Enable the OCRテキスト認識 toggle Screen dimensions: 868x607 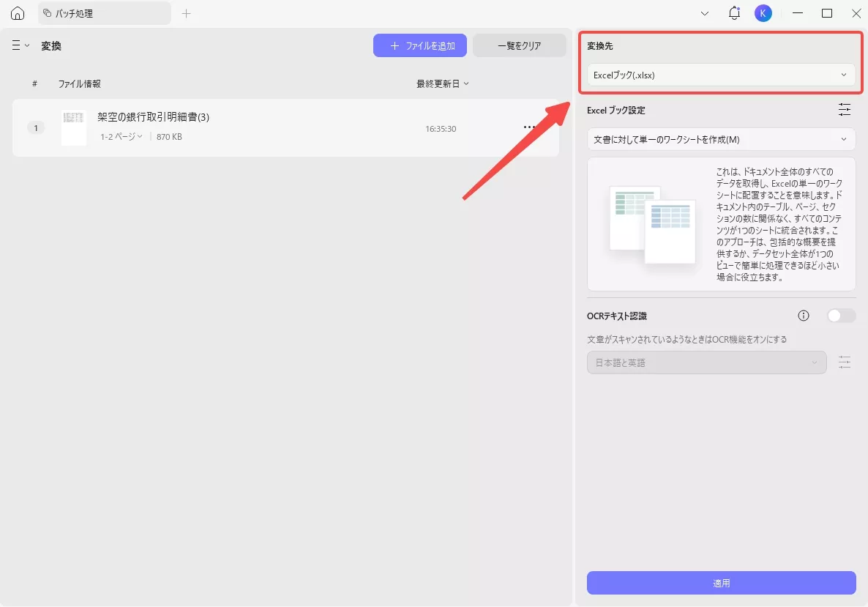click(840, 315)
